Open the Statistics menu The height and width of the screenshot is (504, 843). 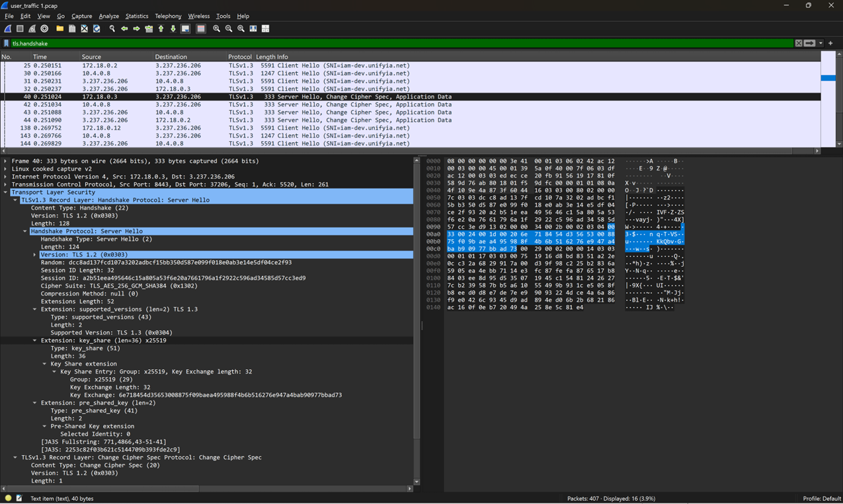pyautogui.click(x=137, y=16)
